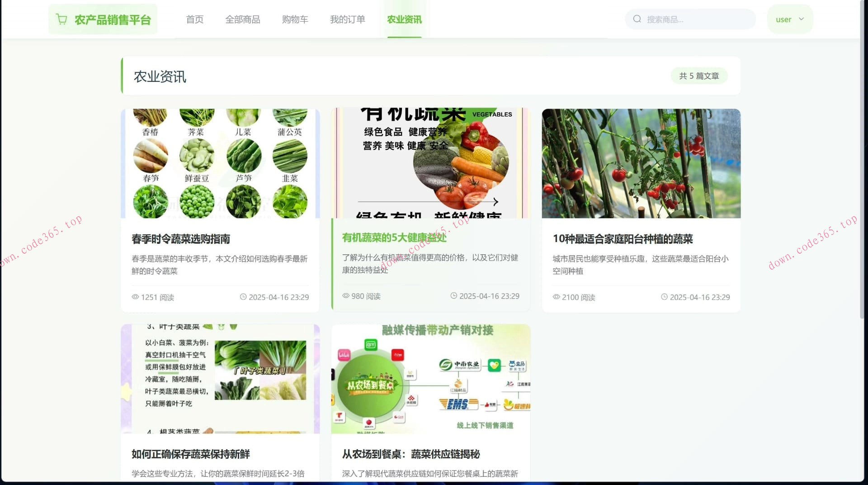The height and width of the screenshot is (485, 868).
Task: Click the 共 5 篇文章 badge
Action: pos(699,76)
